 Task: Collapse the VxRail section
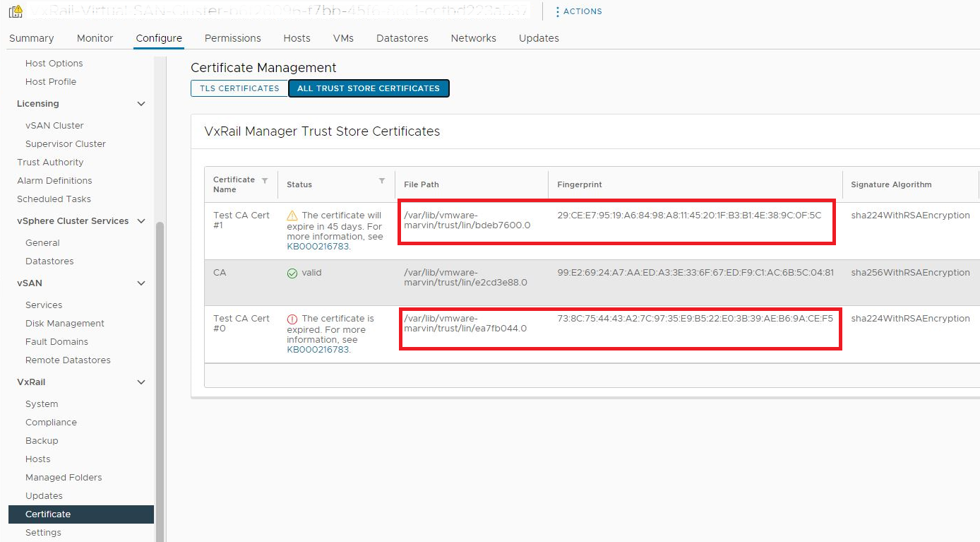coord(141,382)
